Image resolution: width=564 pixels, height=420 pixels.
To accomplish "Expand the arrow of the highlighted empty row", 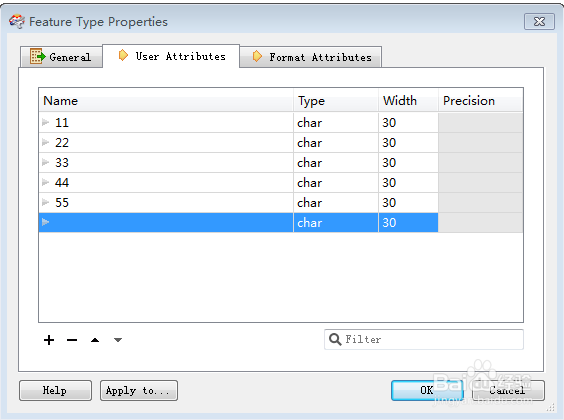I will [x=45, y=222].
